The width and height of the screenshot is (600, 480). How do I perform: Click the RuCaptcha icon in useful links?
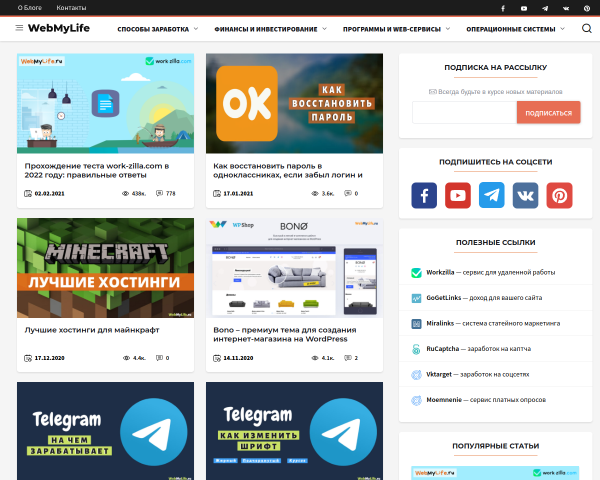click(416, 349)
